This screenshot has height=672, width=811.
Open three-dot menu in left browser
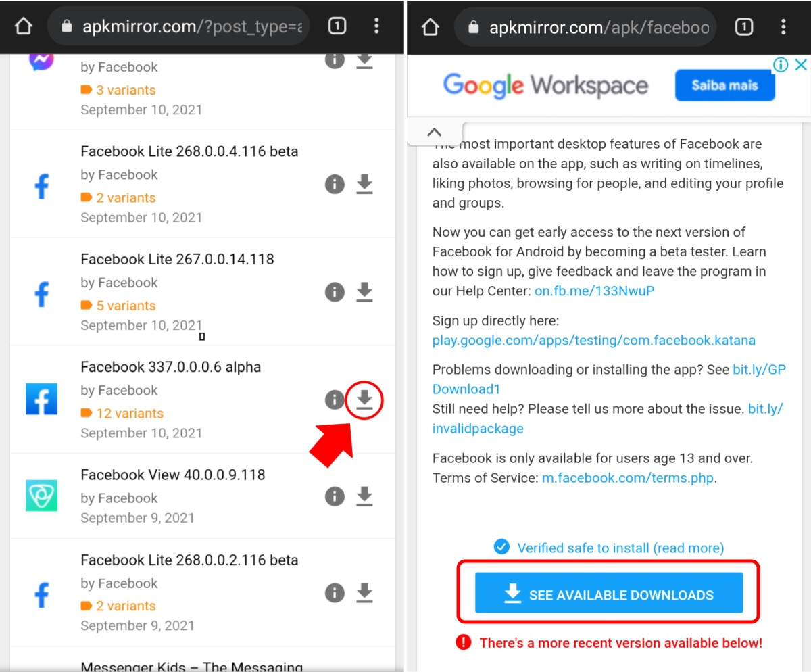tap(377, 26)
